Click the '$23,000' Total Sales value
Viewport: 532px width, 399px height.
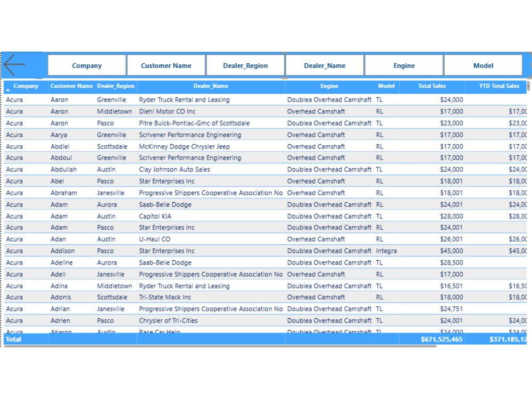[451, 123]
